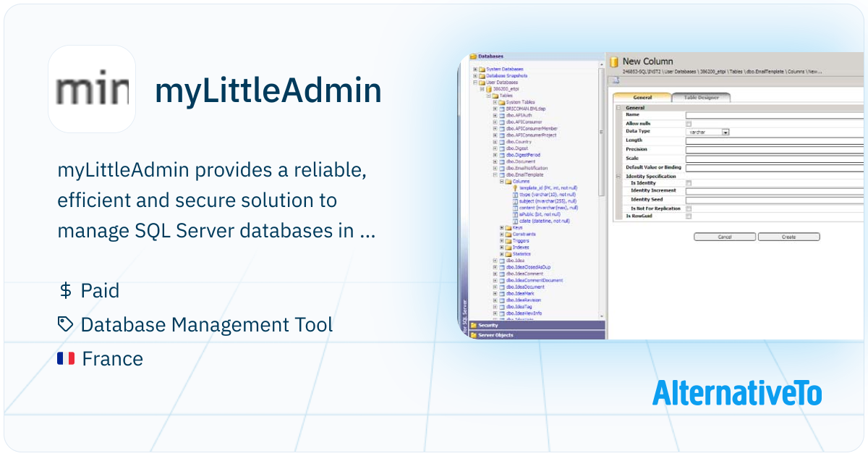Expand the Database Snapshots tree node
Image resolution: width=868 pixels, height=456 pixels.
pos(475,75)
